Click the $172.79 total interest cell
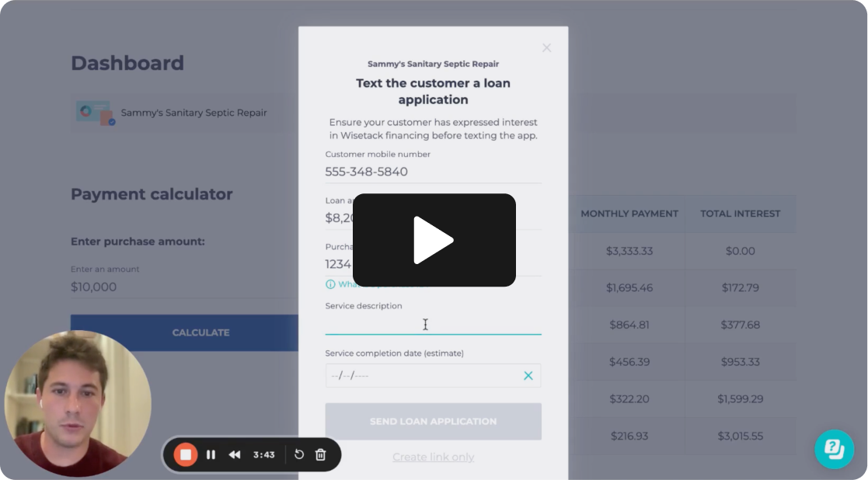868x480 pixels. 740,288
